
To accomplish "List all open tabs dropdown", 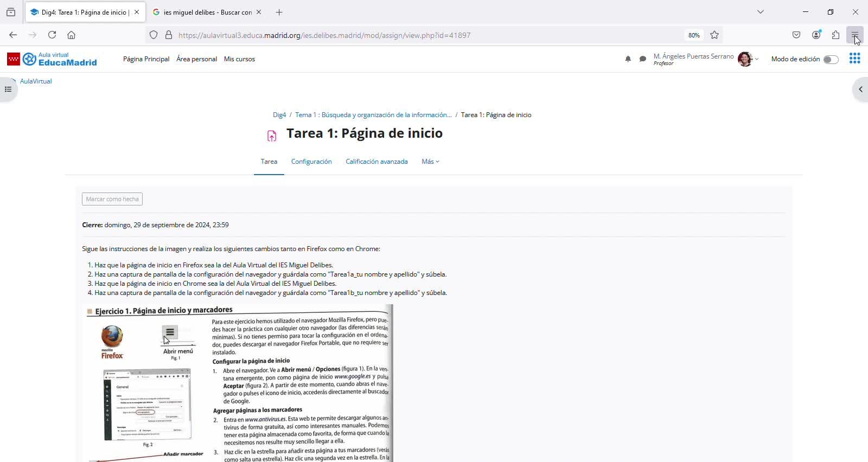I will tap(761, 12).
